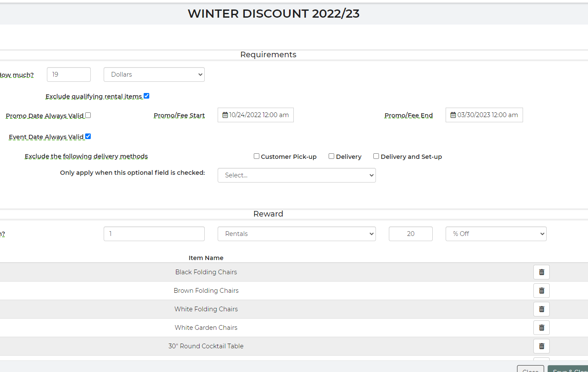Screen dimensions: 588x372
Task: Remove Brown Folding Chairs using trash icon
Action: click(x=541, y=291)
